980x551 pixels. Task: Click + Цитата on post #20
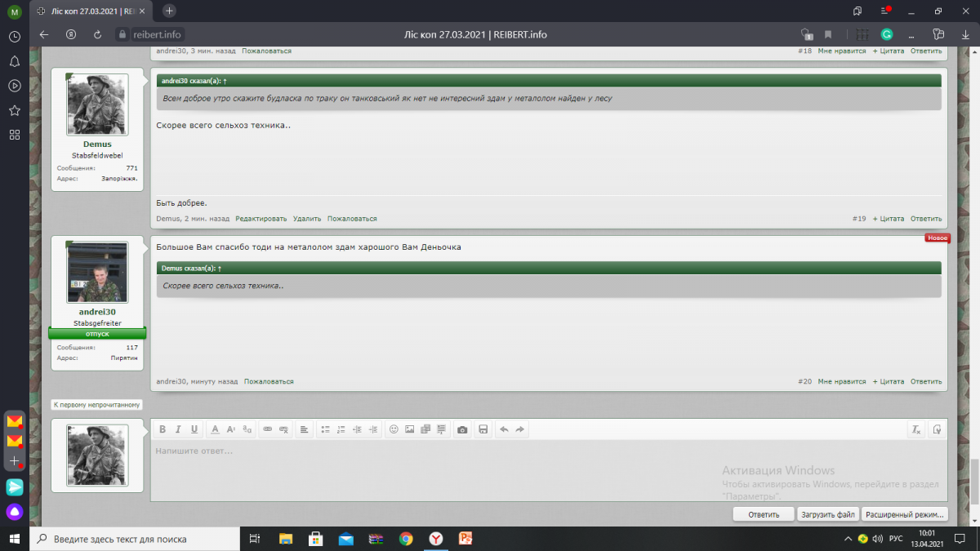[x=889, y=381]
